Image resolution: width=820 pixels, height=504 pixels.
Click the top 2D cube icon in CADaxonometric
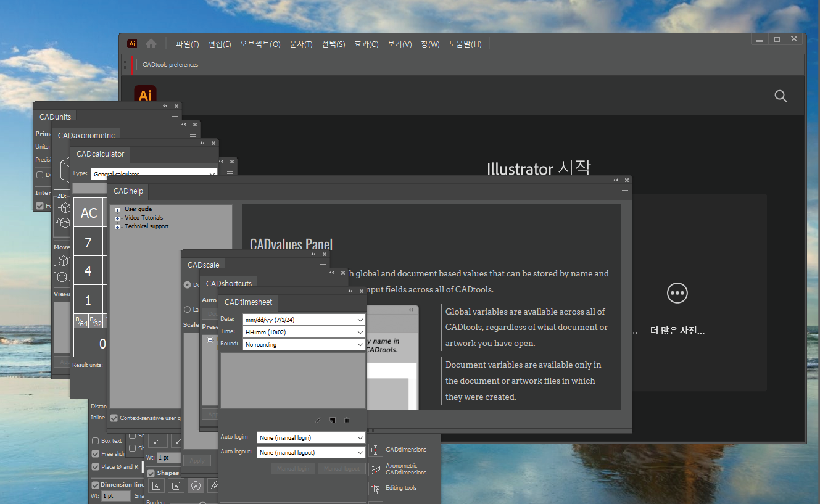tap(64, 209)
